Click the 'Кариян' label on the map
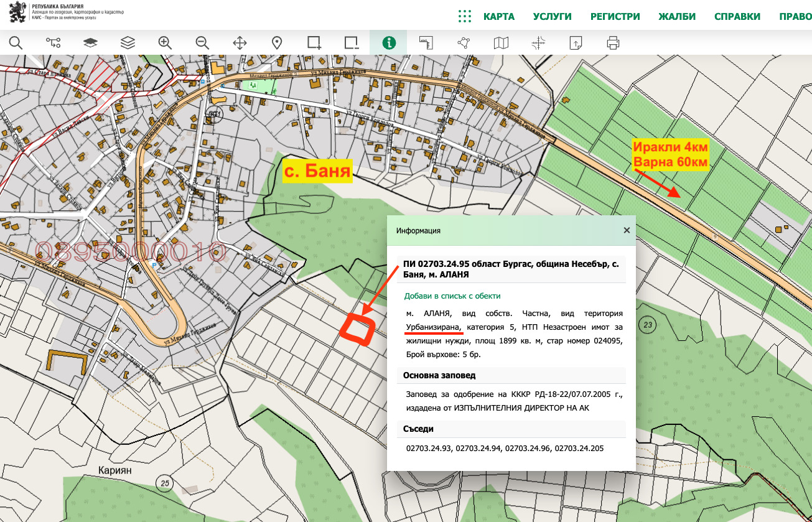The width and height of the screenshot is (812, 522). [115, 471]
